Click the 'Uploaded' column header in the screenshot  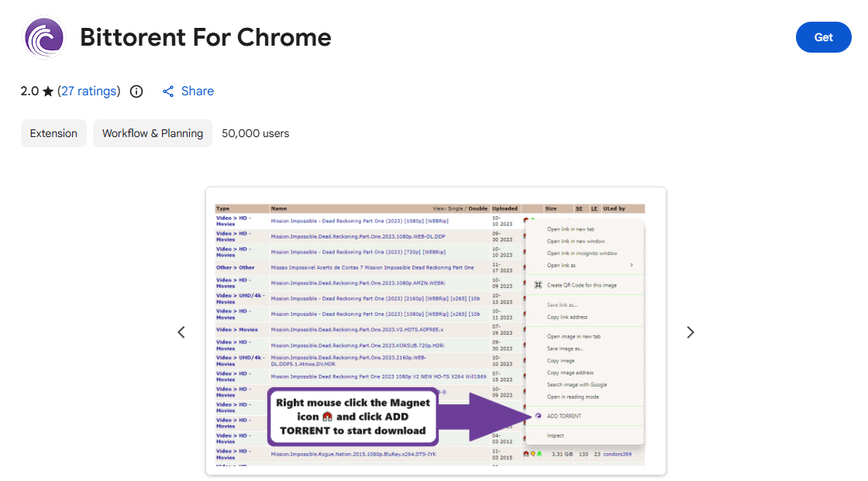click(x=505, y=208)
